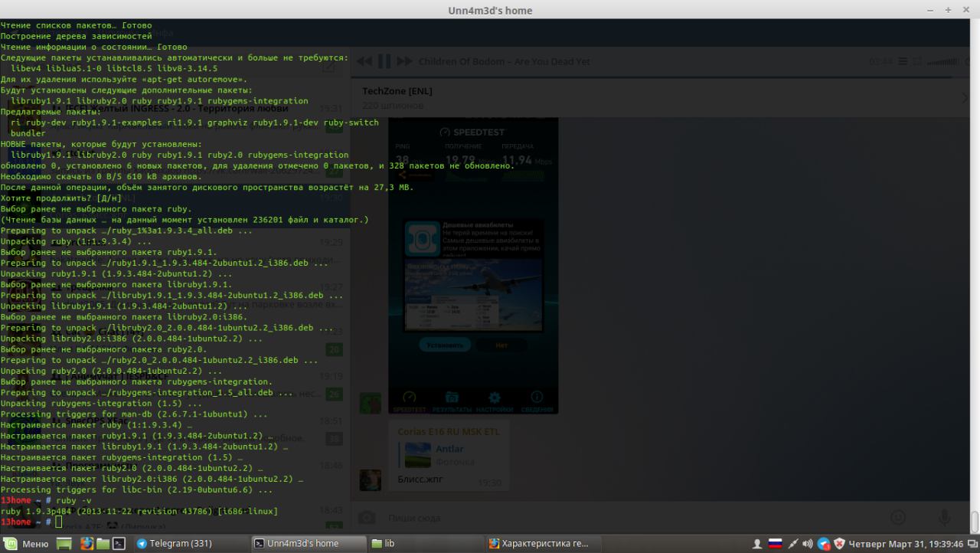Viewport: 980px width, 553px height.
Task: Toggle keyboard layout via Russian flag
Action: [774, 544]
